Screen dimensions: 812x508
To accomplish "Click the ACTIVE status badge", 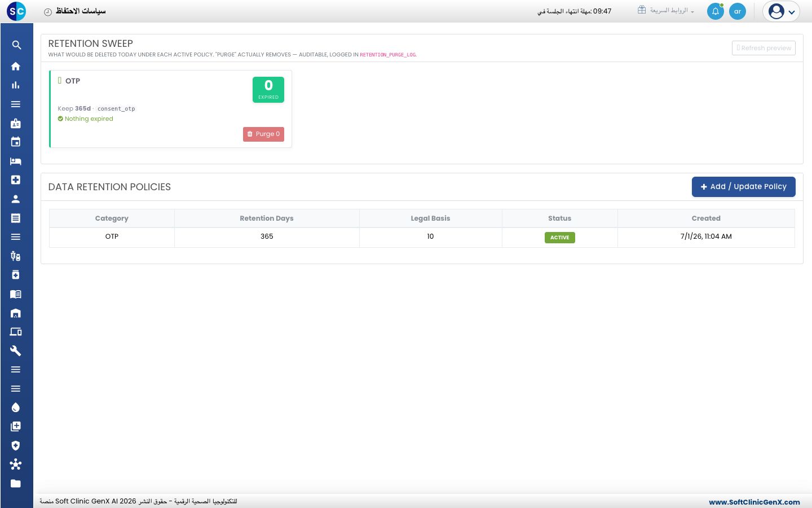I will point(560,238).
